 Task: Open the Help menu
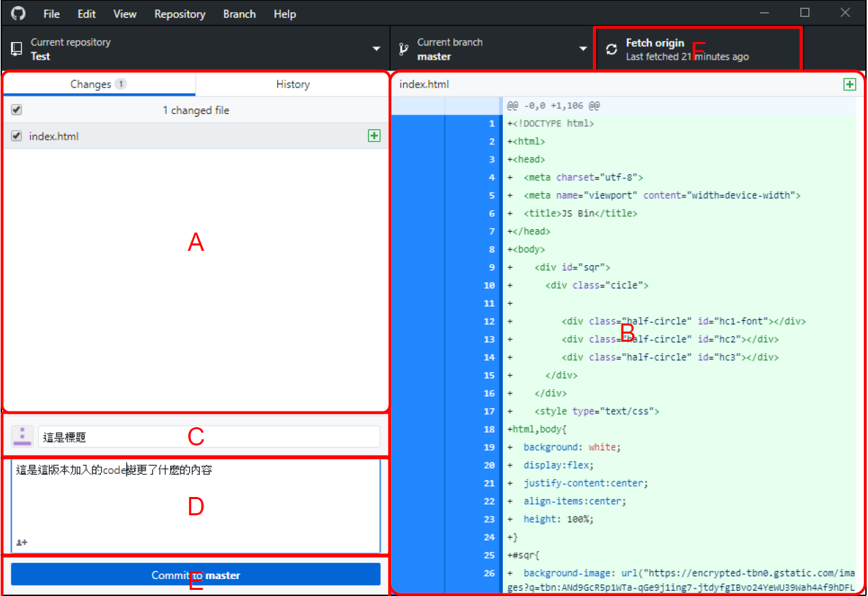(285, 14)
